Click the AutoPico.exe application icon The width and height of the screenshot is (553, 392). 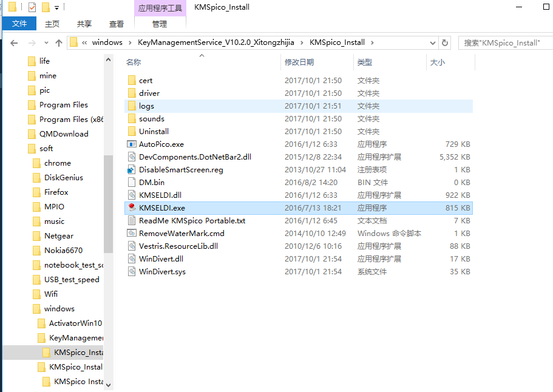132,144
